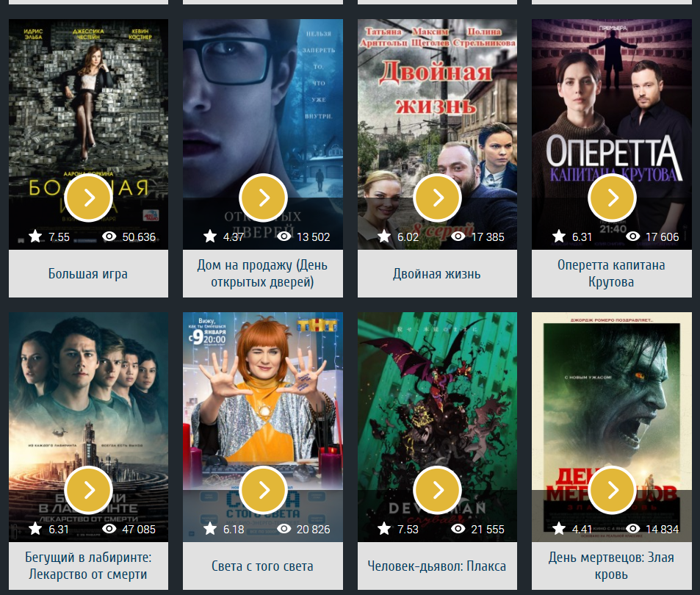Image resolution: width=700 pixels, height=595 pixels.
Task: Click the play arrow on Двойная жизнь poster
Action: pos(438,198)
